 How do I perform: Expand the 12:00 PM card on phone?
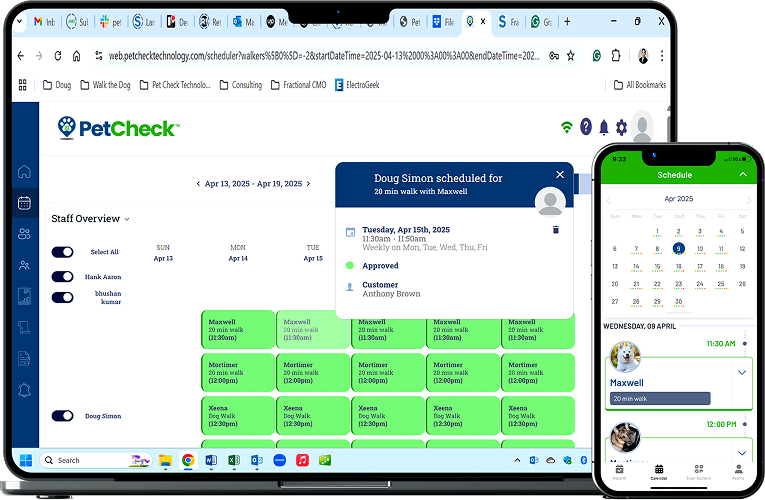coord(742,453)
